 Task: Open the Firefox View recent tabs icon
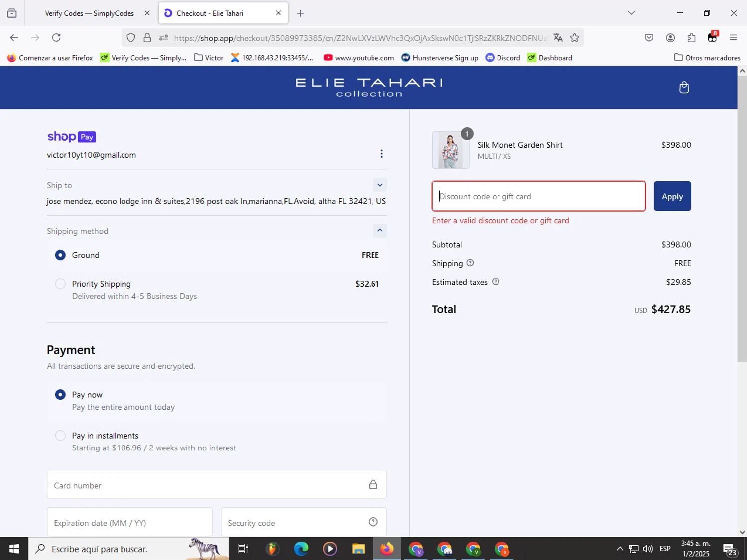pyautogui.click(x=12, y=13)
